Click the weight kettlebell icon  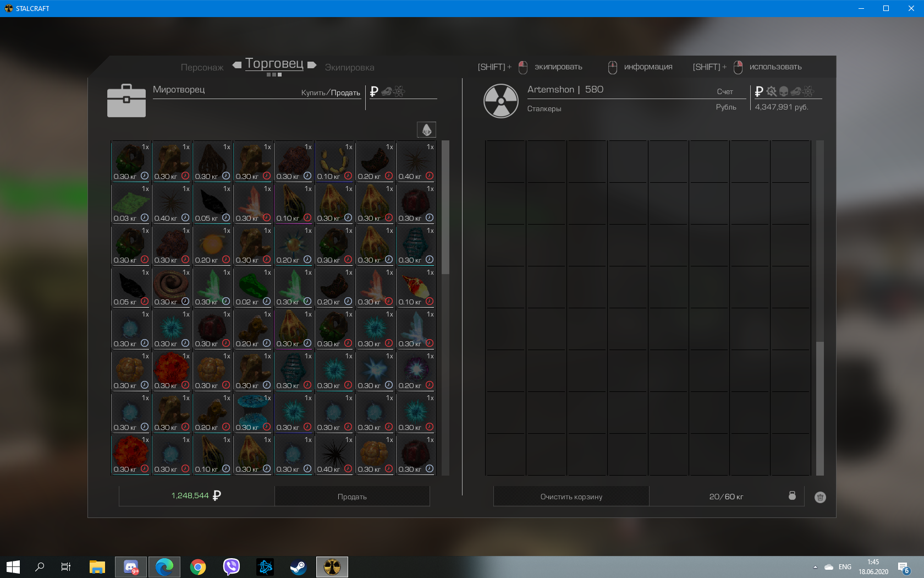[792, 495]
